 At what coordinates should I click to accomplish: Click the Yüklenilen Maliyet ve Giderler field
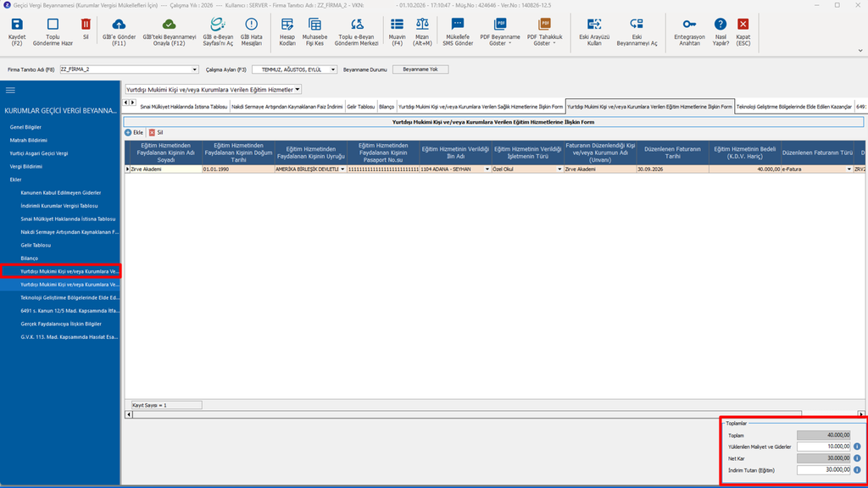tap(823, 446)
